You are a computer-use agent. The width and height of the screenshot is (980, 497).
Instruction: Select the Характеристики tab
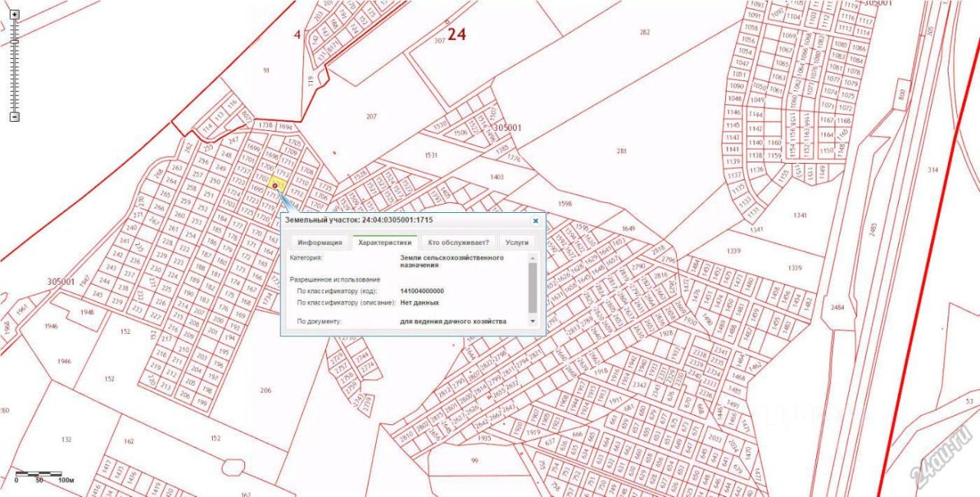coord(384,242)
